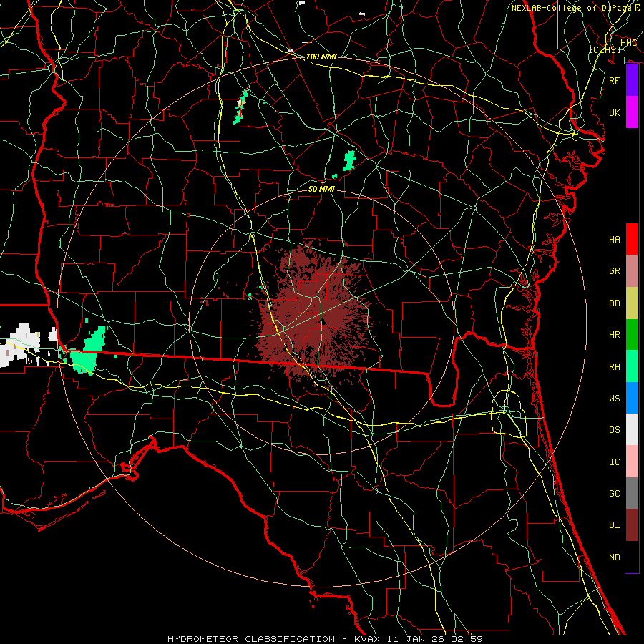
Task: Click the RA legend label
Action: pyautogui.click(x=614, y=367)
